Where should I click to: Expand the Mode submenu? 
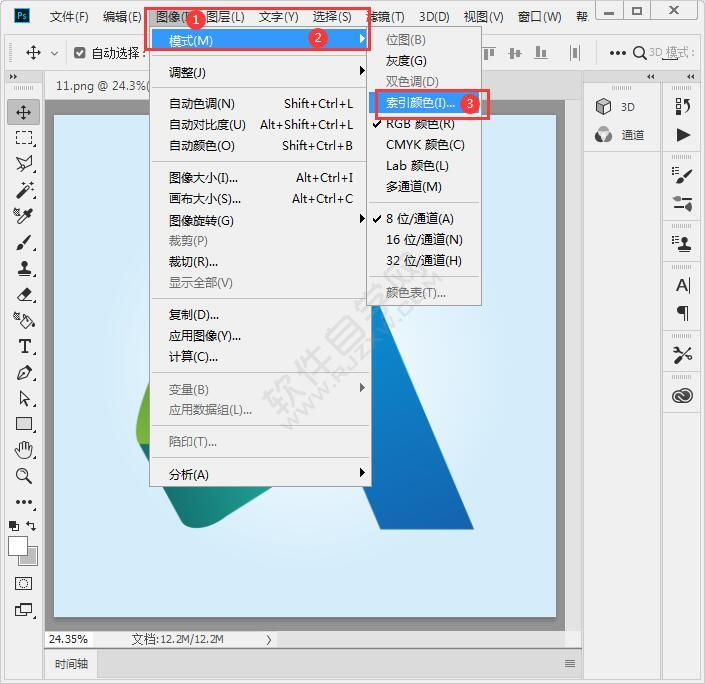pyautogui.click(x=260, y=40)
